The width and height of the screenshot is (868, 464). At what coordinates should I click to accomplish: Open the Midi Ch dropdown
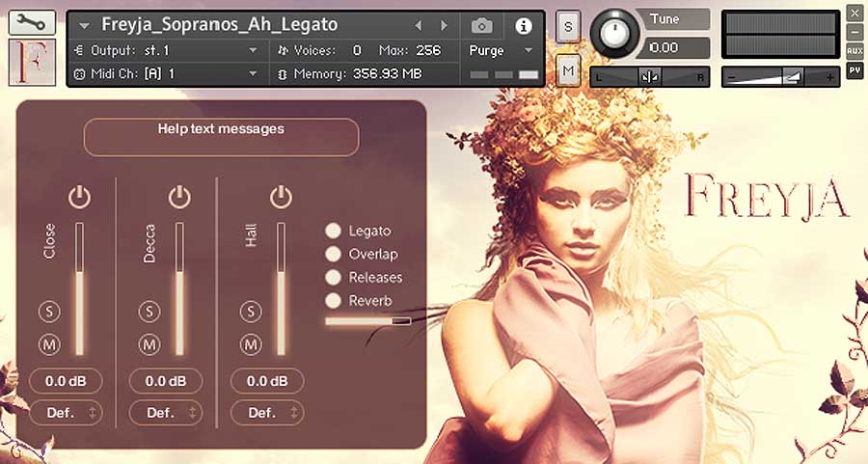point(168,73)
